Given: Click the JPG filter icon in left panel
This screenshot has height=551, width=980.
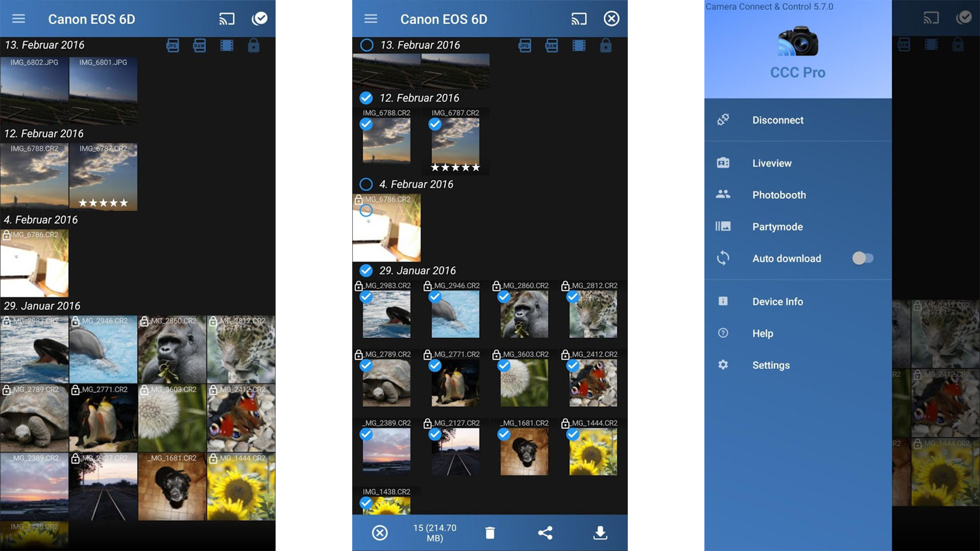Looking at the screenshot, I should click(x=173, y=45).
